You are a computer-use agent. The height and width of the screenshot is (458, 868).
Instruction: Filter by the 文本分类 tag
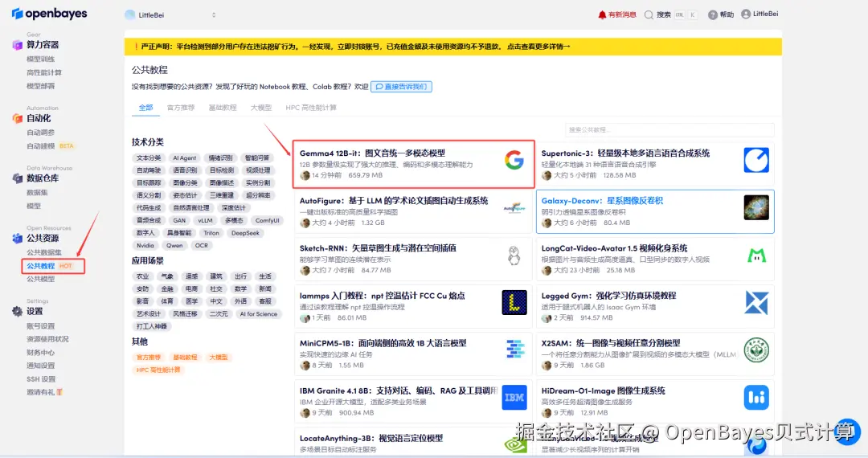149,158
